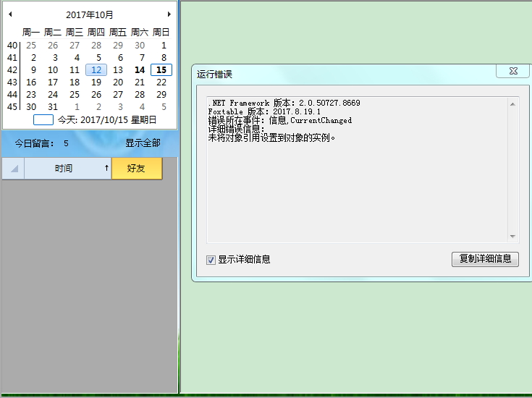Click today marker box in calendar
This screenshot has height=398, width=532.
coord(43,120)
